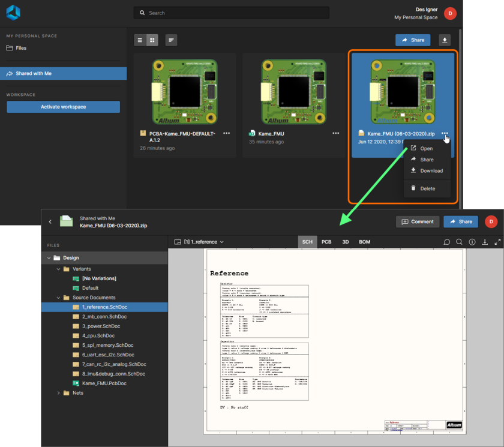Enter fullscreen with the expand arrows icon
Image resolution: width=504 pixels, height=447 pixels.
[497, 242]
